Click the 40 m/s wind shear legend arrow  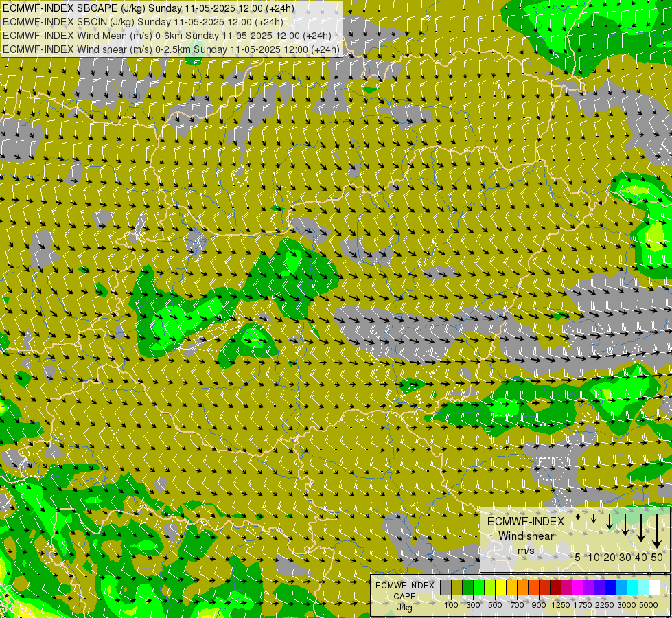pos(640,528)
